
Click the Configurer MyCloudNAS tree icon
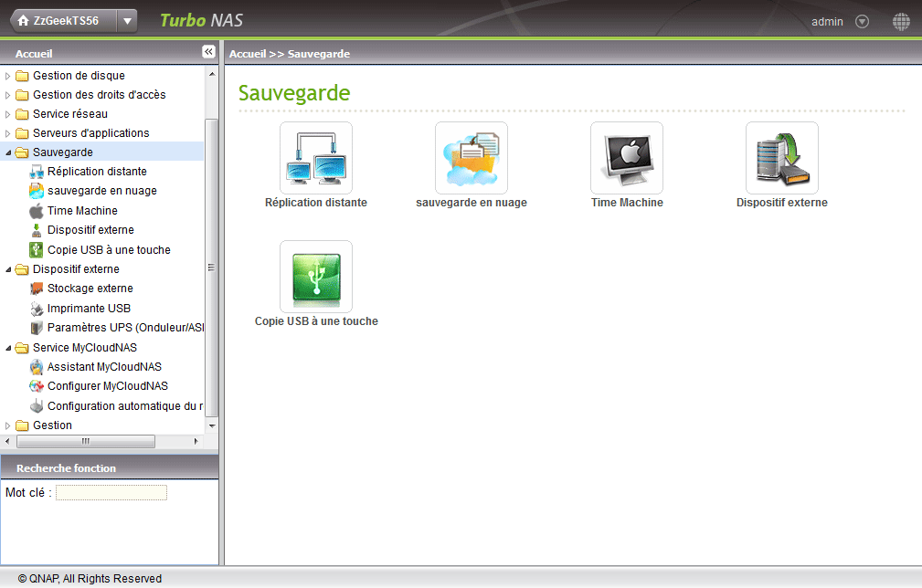click(37, 386)
